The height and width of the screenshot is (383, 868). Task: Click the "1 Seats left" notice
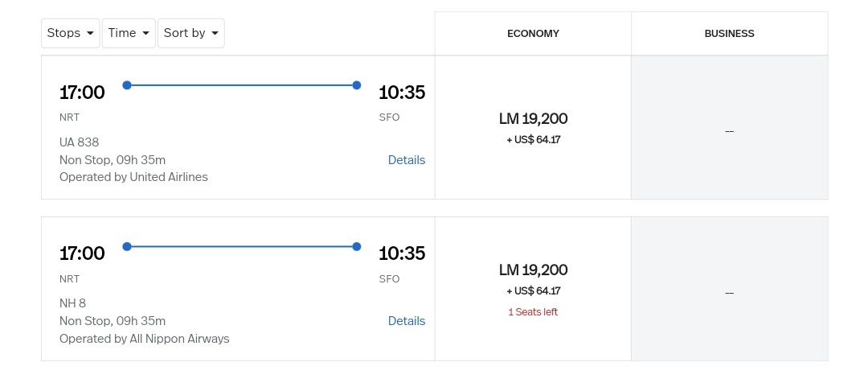(533, 312)
